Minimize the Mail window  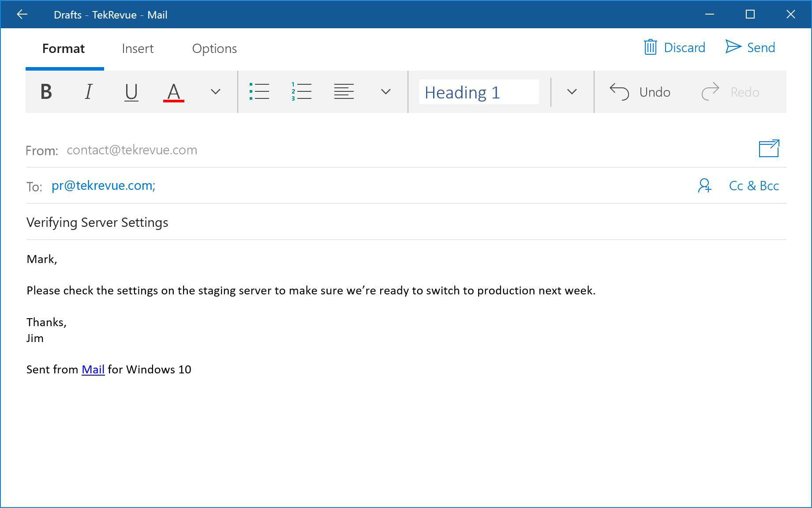coord(710,15)
